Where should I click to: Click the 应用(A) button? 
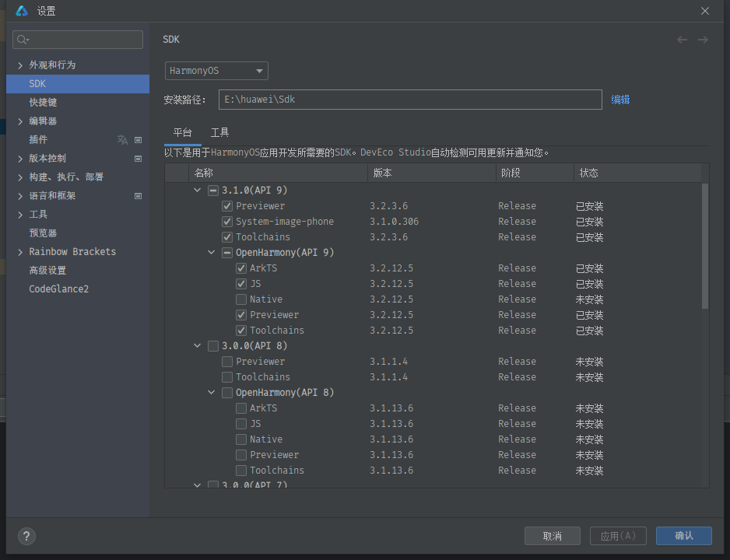click(618, 536)
